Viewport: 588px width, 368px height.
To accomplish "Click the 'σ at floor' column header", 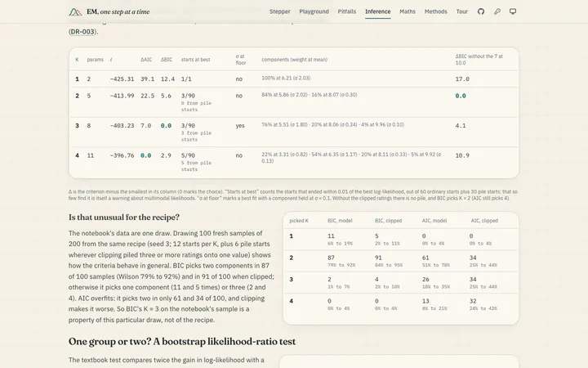I will pyautogui.click(x=241, y=60).
